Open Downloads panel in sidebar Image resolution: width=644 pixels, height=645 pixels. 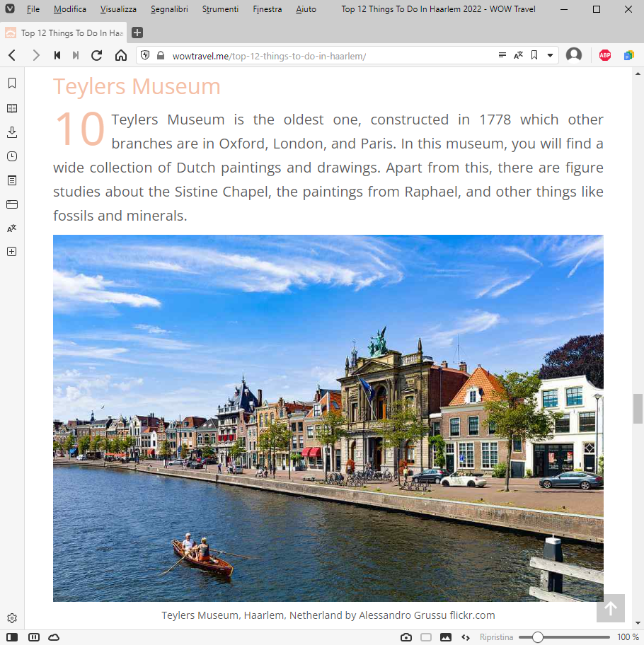(12, 132)
